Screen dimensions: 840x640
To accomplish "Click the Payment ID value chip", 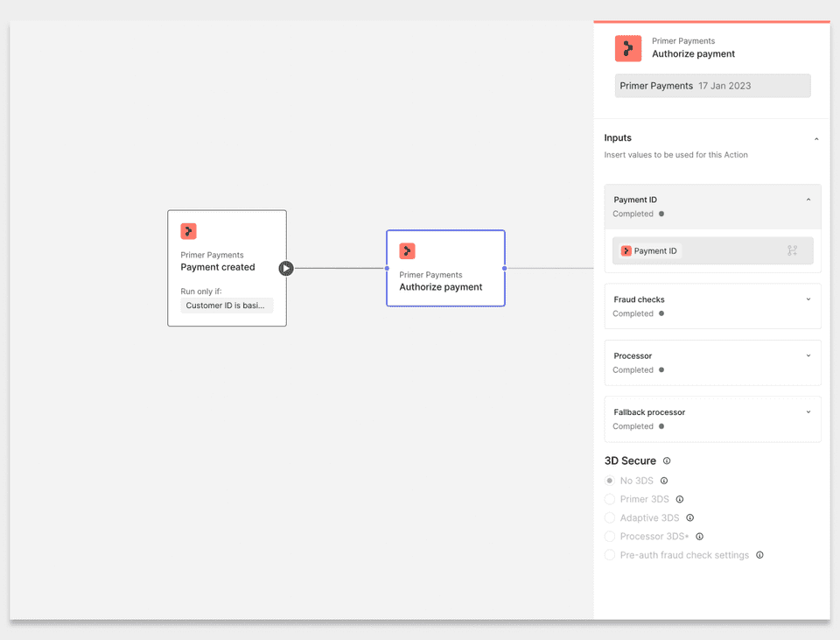I will point(650,251).
